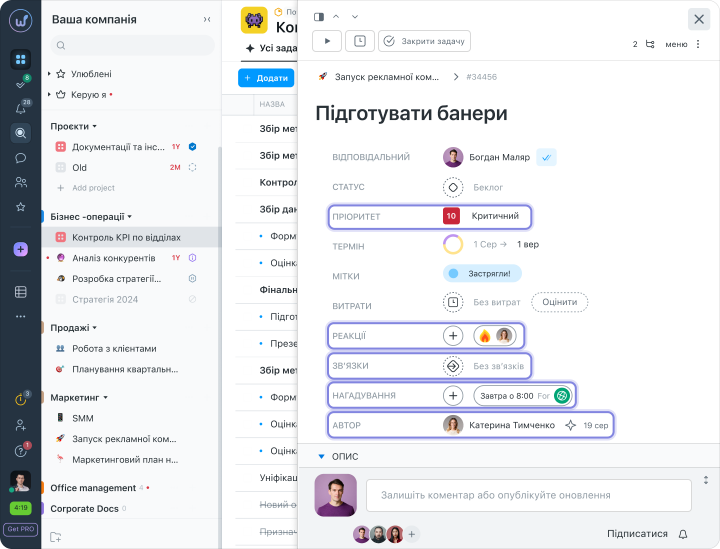Add a reaction with the plus icon
This screenshot has width=720, height=549.
[452, 336]
